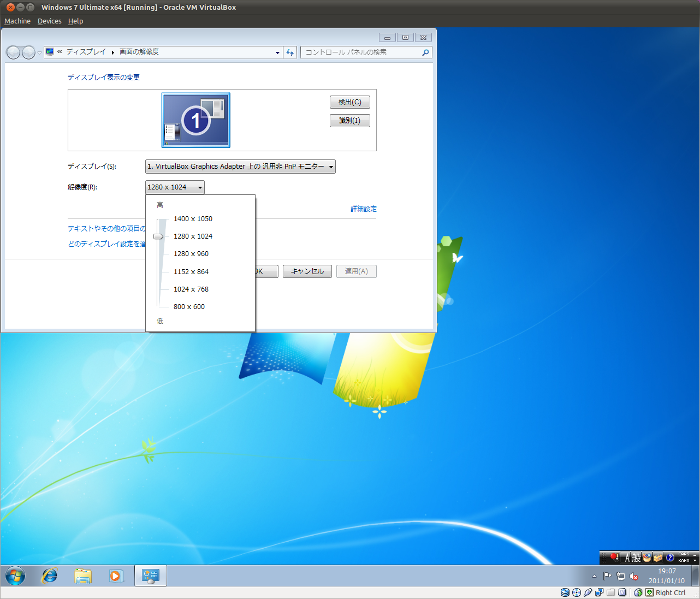Open IME help question mark icon
This screenshot has width=700, height=599.
pos(670,558)
